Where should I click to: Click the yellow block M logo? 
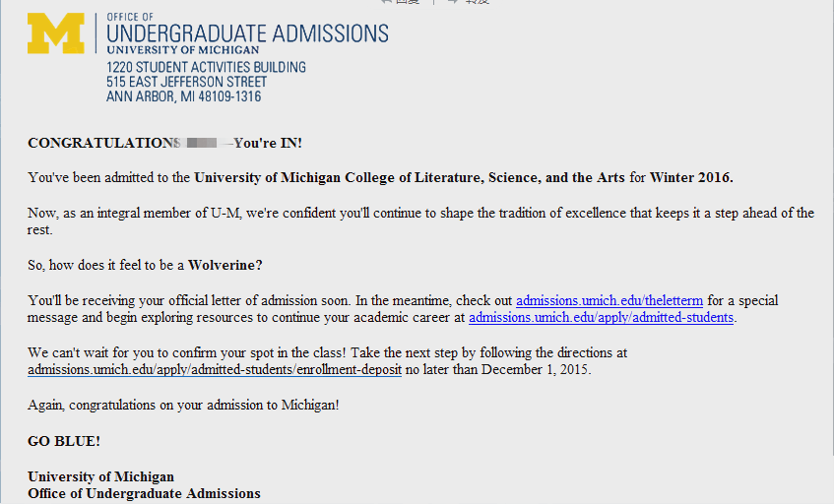pos(56,33)
